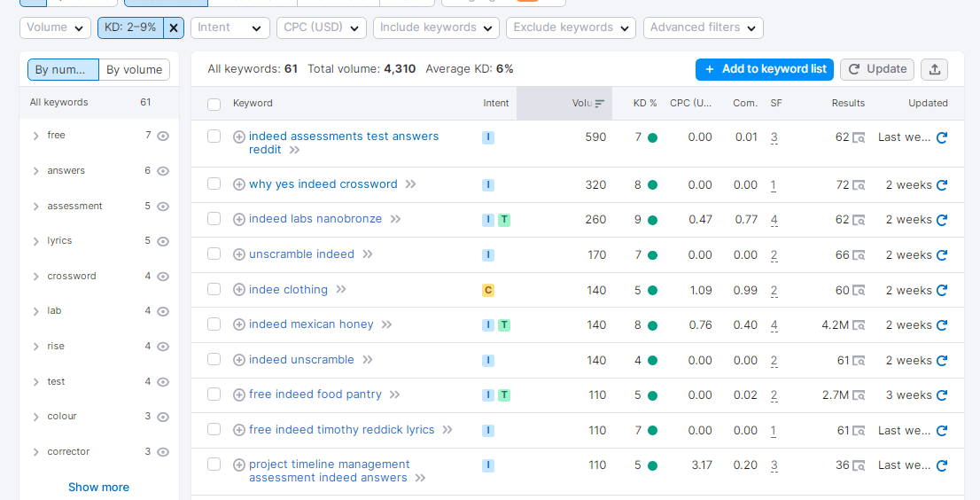Open Include keywords dropdown
The width and height of the screenshot is (980, 500).
tap(436, 27)
